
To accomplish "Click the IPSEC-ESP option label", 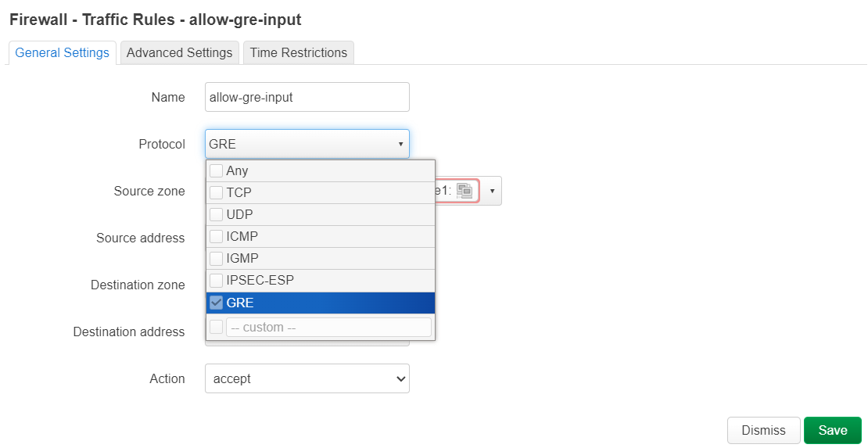I will coord(260,280).
